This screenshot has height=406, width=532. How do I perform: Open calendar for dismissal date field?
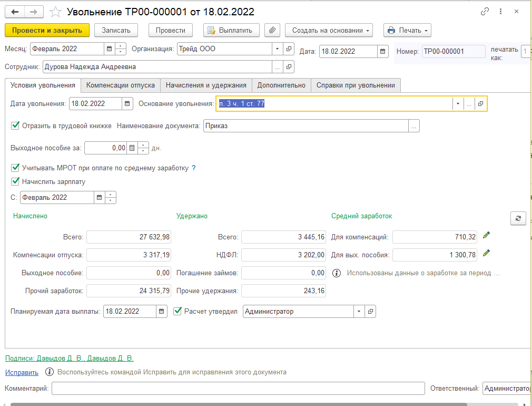pyautogui.click(x=127, y=104)
